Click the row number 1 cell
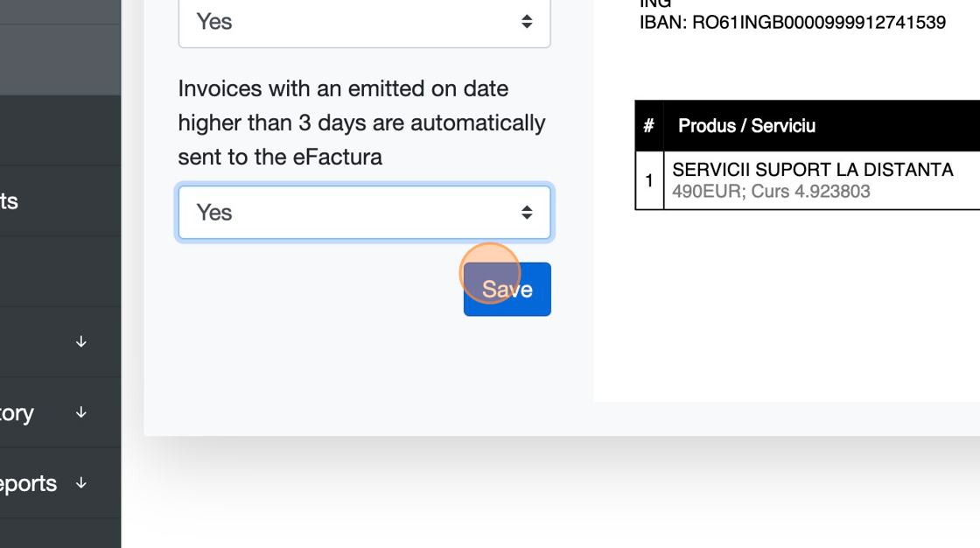980x548 pixels. (x=649, y=180)
